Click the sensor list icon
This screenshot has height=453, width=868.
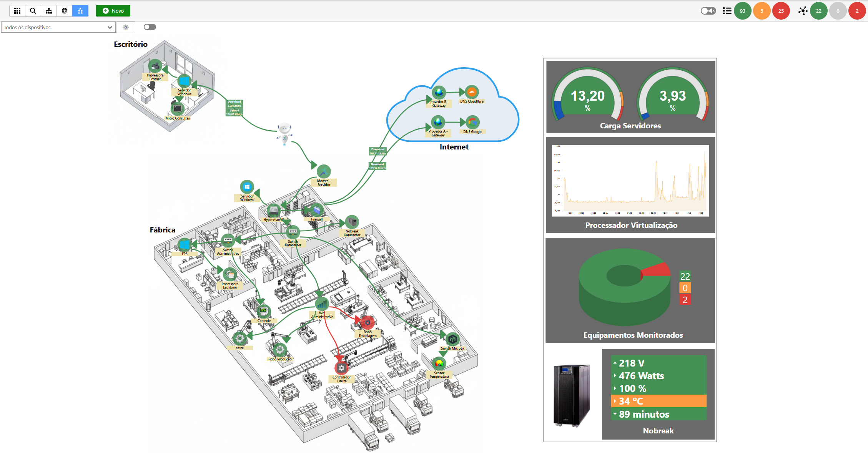point(727,11)
